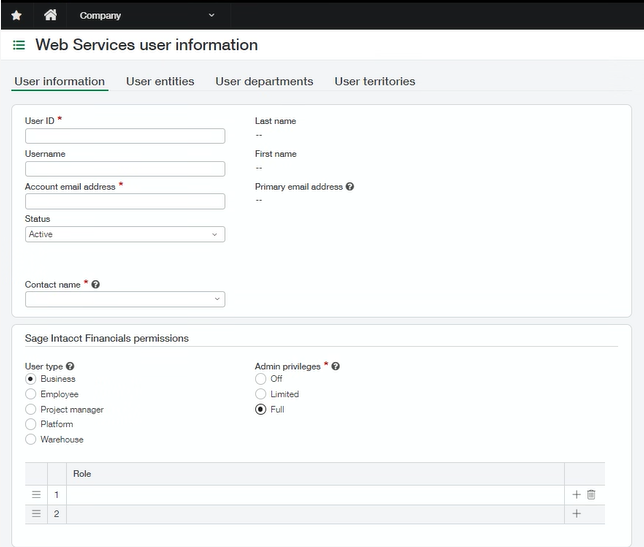Show help for User type
644x547 pixels.
pyautogui.click(x=70, y=366)
